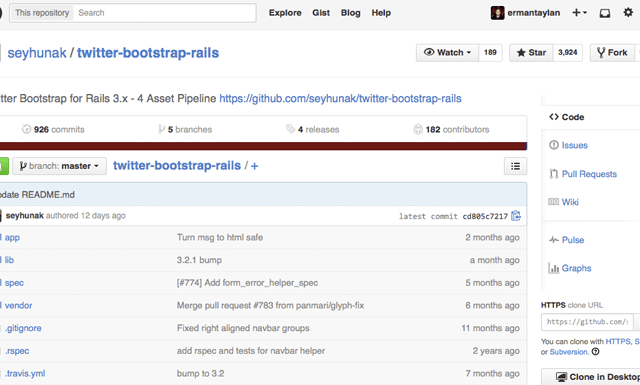
Task: Open the cd805c7217 commit hash
Action: pyautogui.click(x=485, y=216)
